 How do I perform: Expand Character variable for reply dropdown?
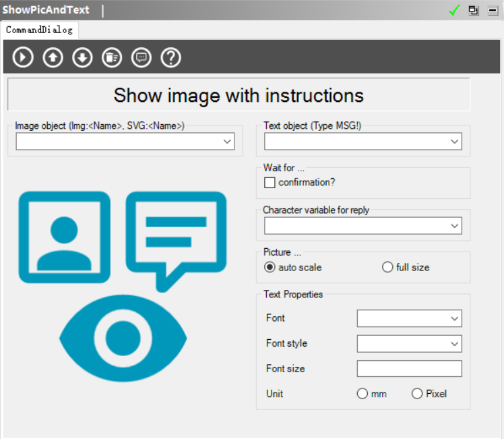coord(455,226)
